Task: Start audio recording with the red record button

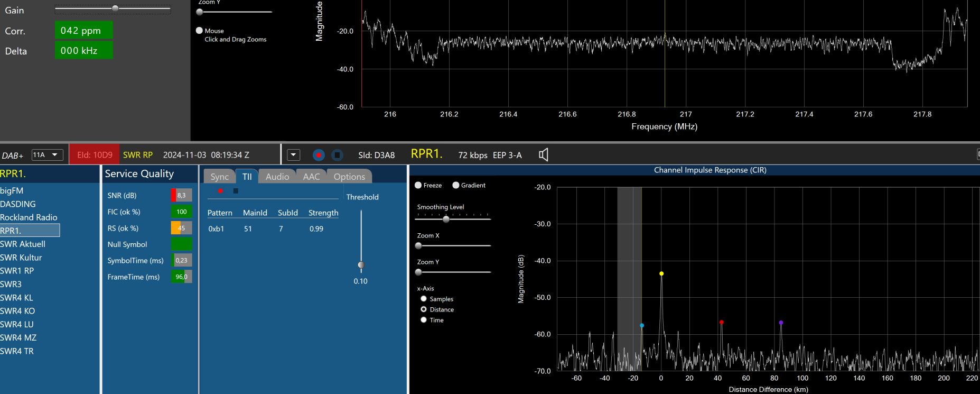Action: [319, 155]
